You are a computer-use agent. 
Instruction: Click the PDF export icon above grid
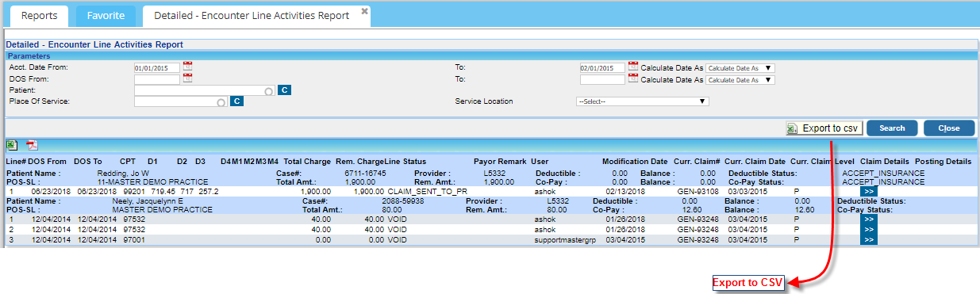coord(33,145)
